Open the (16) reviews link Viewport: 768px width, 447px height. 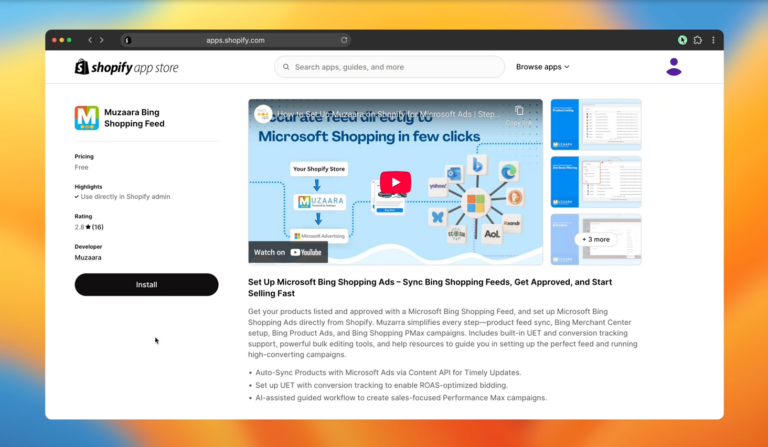tap(98, 227)
